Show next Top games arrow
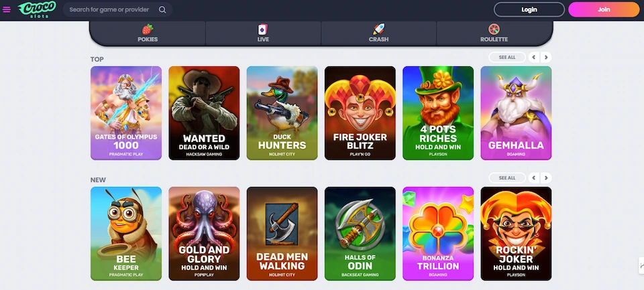Viewport: 644px width, 290px height. click(x=546, y=58)
